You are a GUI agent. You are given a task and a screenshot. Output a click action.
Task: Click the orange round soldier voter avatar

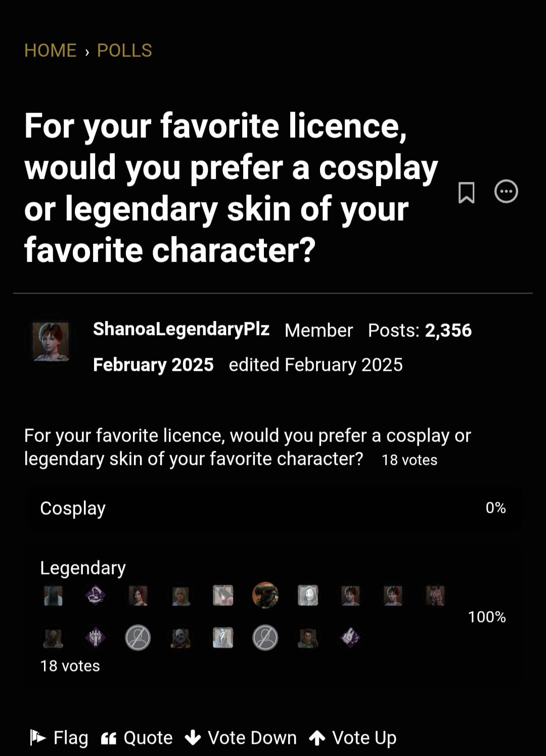pos(265,595)
